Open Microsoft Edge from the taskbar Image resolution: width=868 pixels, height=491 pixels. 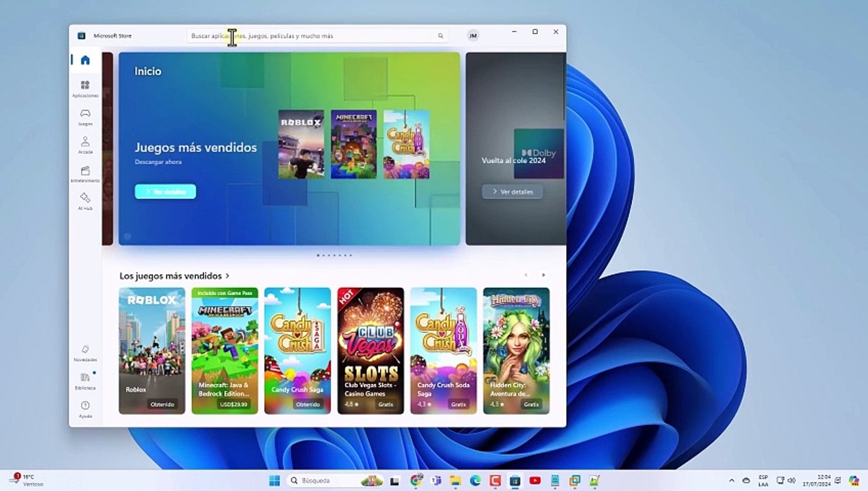click(476, 480)
